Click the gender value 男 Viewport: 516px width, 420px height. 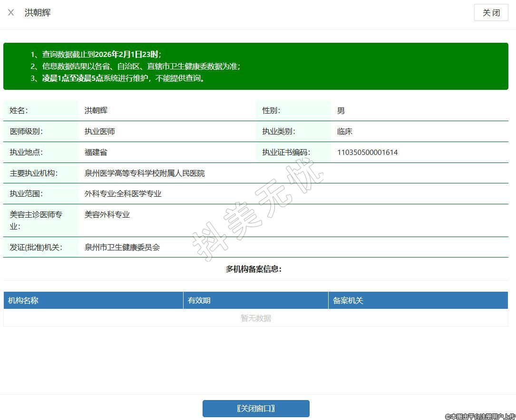tap(341, 111)
